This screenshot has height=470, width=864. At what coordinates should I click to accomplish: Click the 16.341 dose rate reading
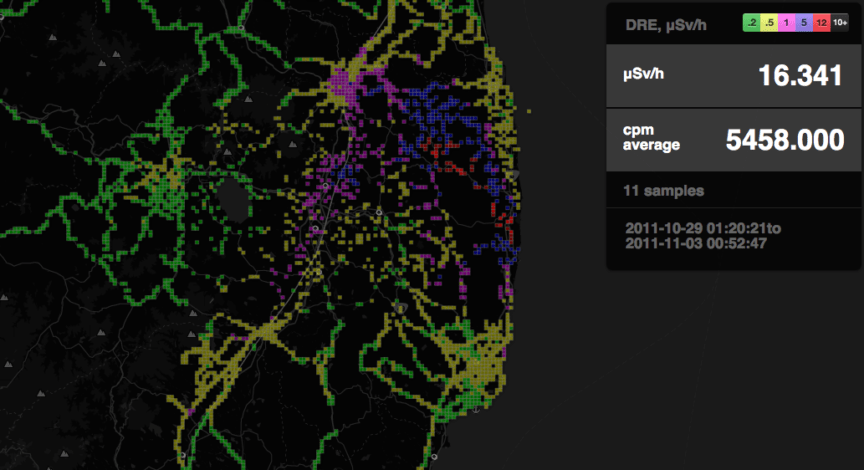(x=800, y=76)
